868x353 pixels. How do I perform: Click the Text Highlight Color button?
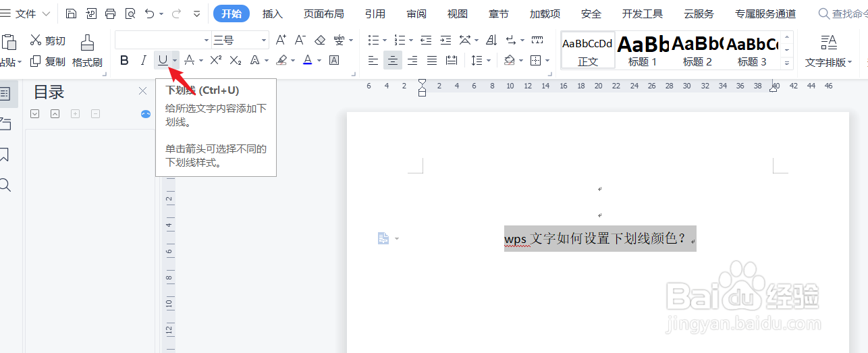[x=282, y=60]
